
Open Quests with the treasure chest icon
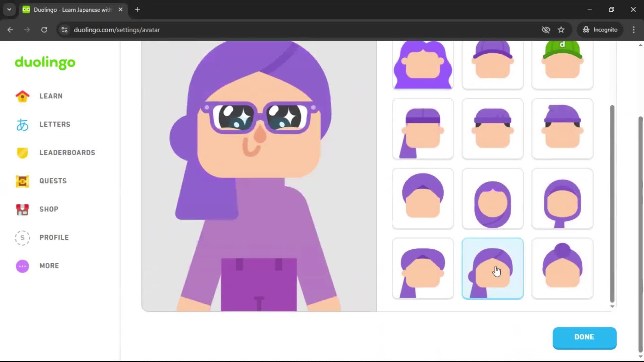pyautogui.click(x=22, y=181)
